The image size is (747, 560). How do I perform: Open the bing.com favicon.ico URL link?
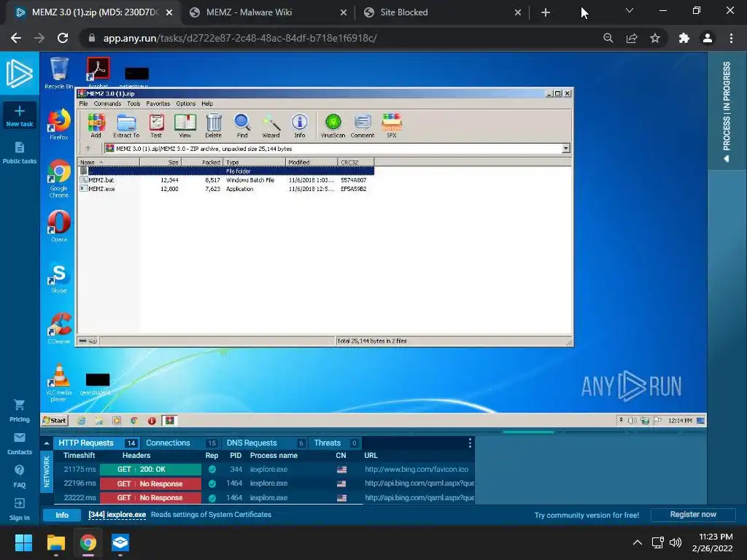pos(417,470)
